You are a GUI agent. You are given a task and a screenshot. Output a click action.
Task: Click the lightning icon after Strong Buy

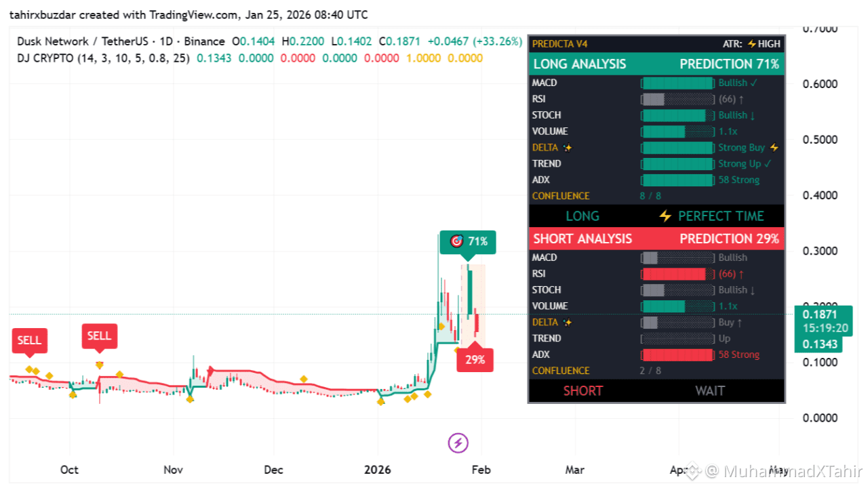click(774, 147)
